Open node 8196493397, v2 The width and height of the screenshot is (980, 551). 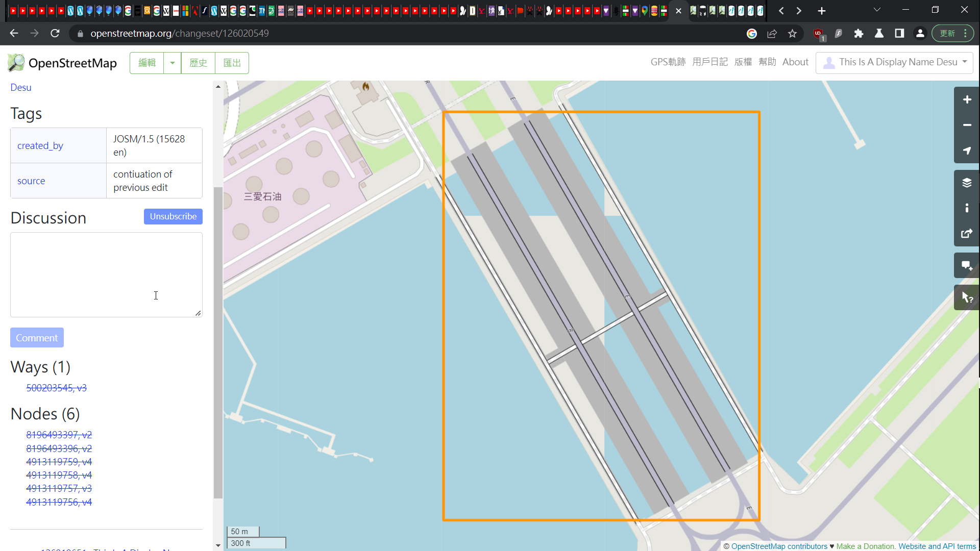coord(59,435)
